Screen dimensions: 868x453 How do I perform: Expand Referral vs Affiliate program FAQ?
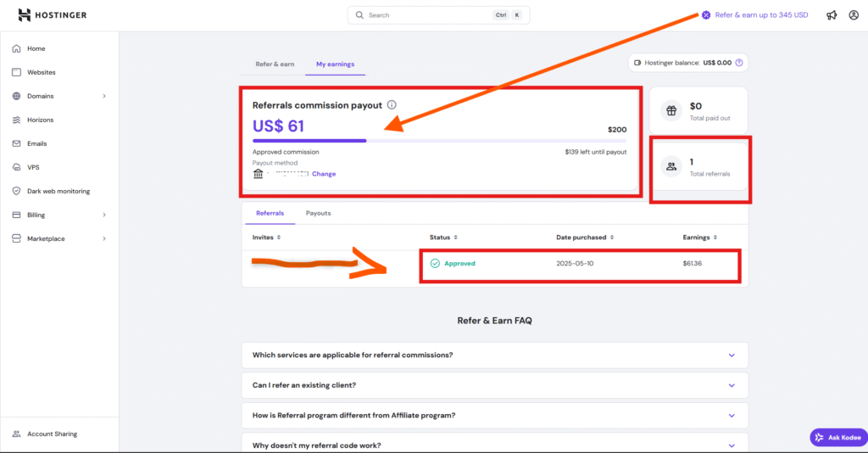[495, 416]
